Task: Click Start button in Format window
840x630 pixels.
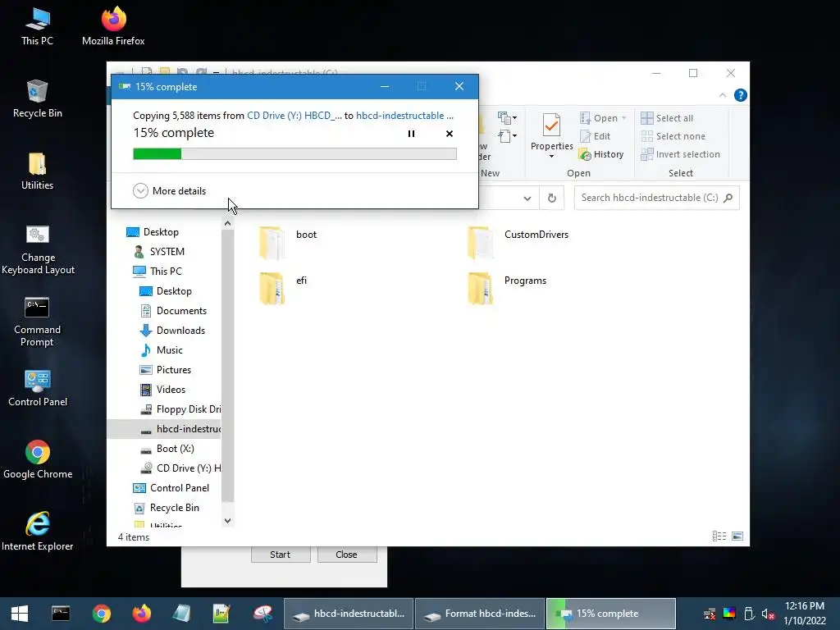Action: coord(281,555)
